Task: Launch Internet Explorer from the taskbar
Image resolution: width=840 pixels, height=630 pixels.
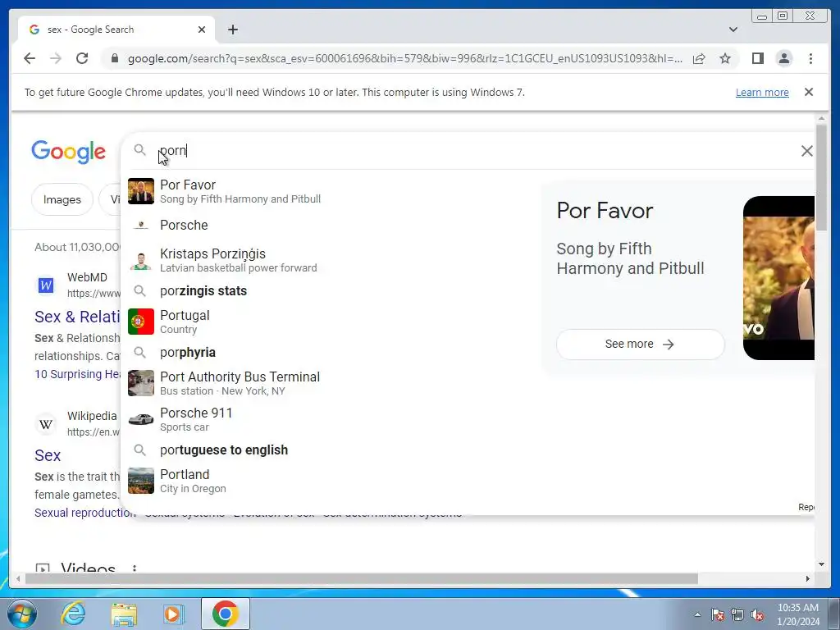Action: (73, 614)
